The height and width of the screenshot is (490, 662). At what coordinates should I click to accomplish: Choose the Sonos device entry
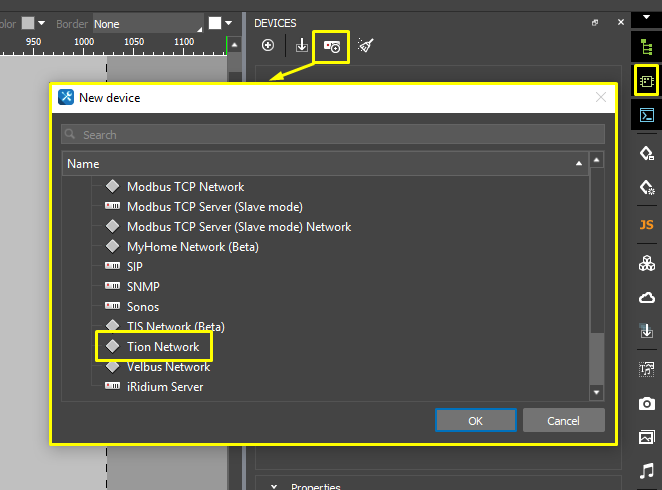pyautogui.click(x=143, y=307)
